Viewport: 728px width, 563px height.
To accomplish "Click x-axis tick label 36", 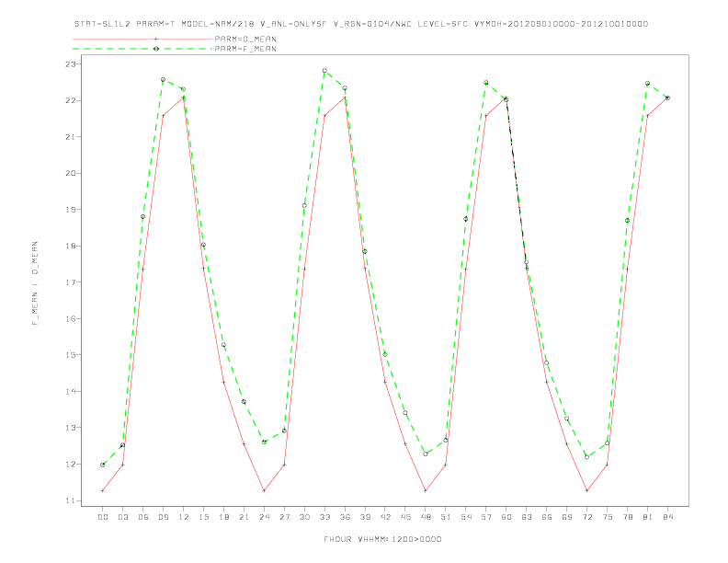I will click(x=345, y=517).
